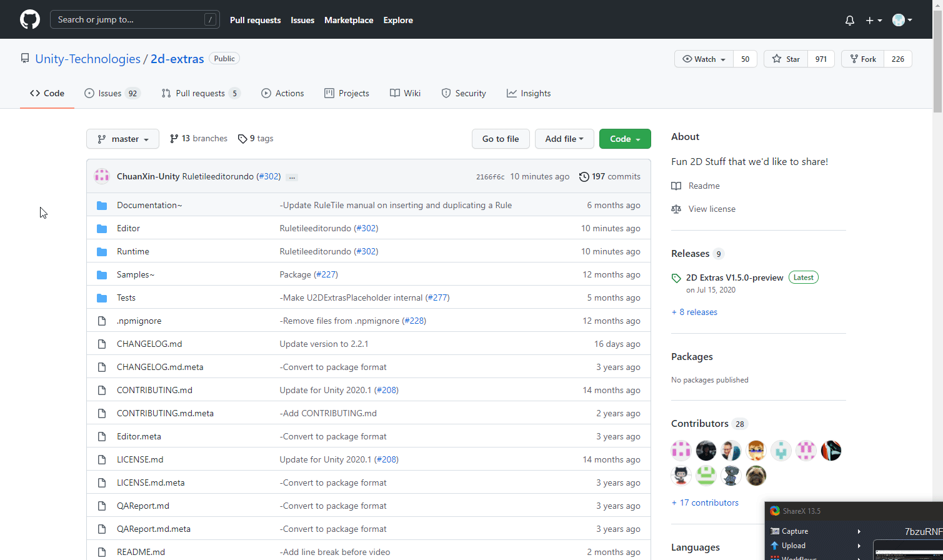The width and height of the screenshot is (943, 560).
Task: Open the Add file dropdown
Action: 564,139
